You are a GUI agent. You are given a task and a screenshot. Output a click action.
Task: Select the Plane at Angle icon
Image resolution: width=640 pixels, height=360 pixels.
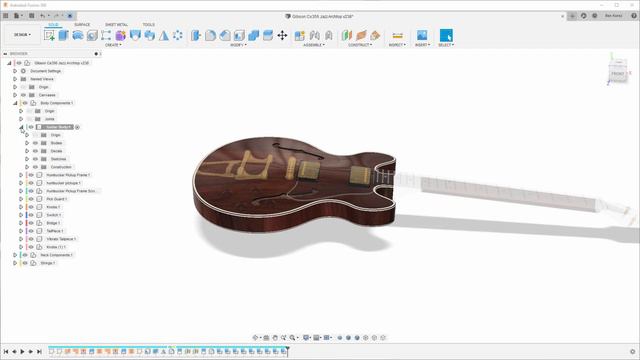click(x=361, y=36)
